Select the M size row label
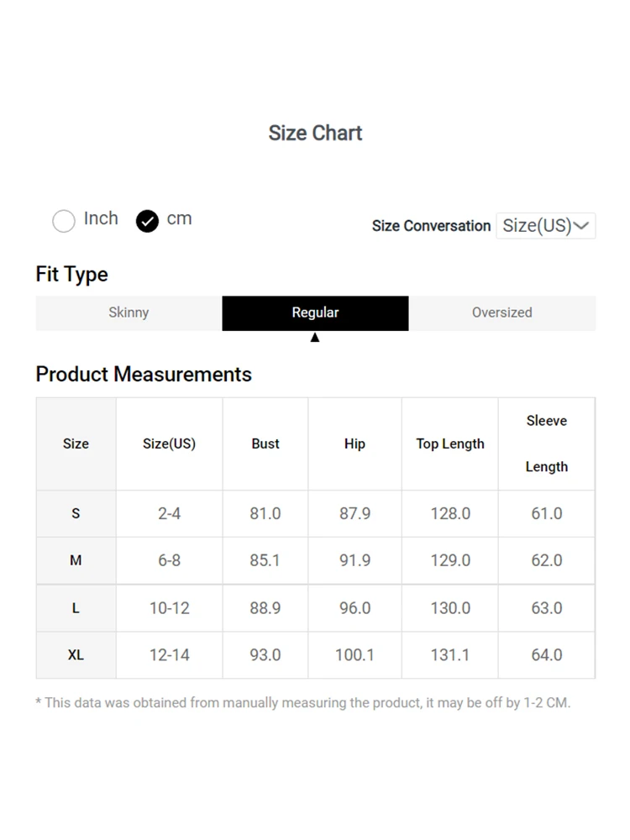 (x=76, y=560)
